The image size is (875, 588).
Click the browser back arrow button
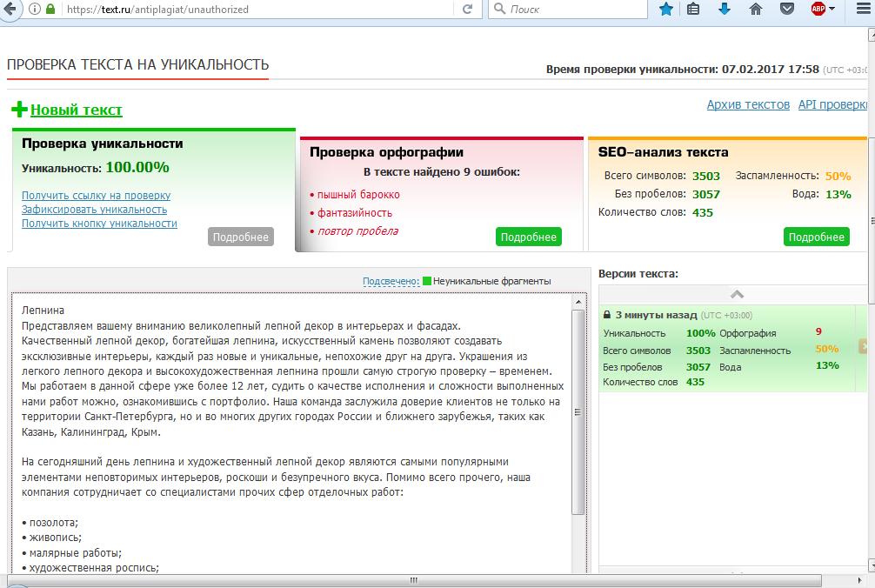[10, 9]
